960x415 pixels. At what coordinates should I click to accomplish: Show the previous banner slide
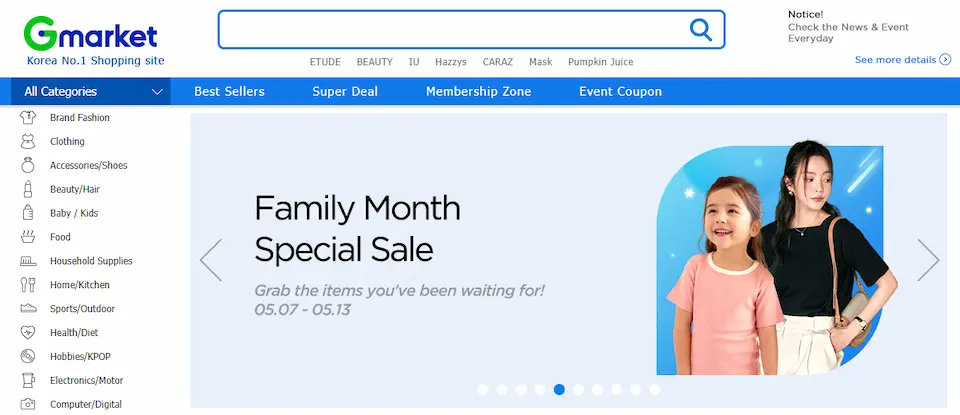click(x=211, y=260)
